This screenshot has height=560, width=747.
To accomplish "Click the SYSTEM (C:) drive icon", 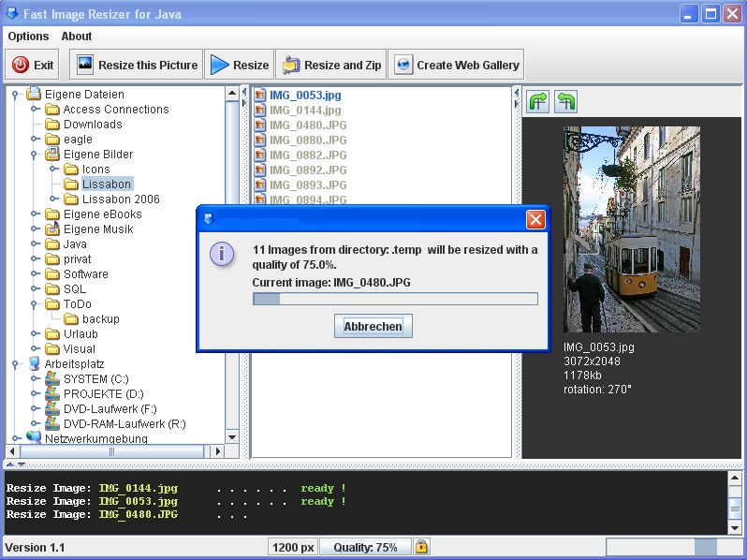I will (x=51, y=379).
